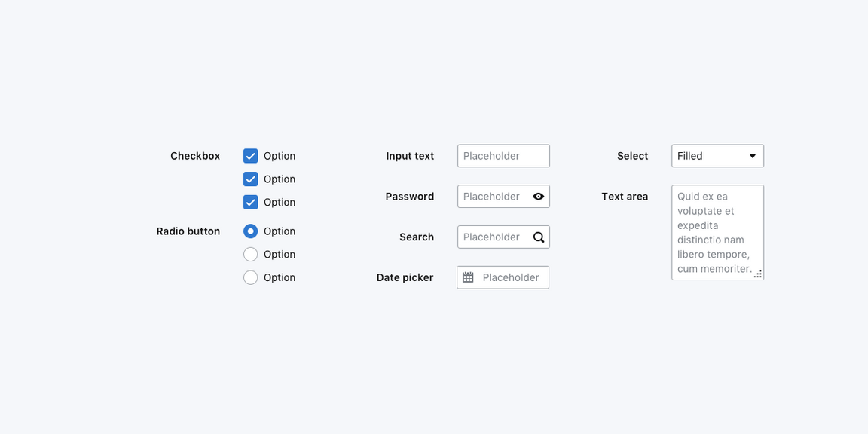Screen dimensions: 868x434
Task: Select the second Radio button option
Action: click(x=251, y=255)
